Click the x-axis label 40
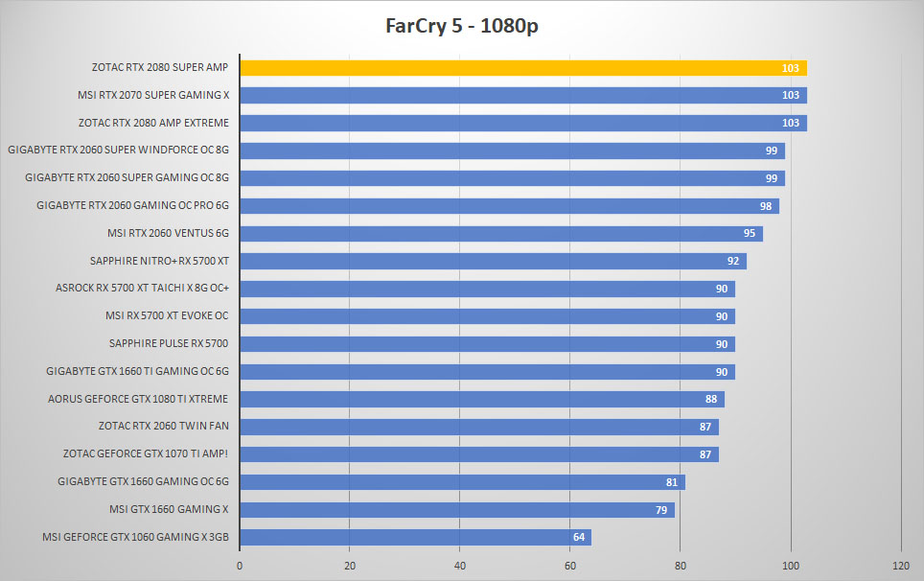 tap(460, 566)
